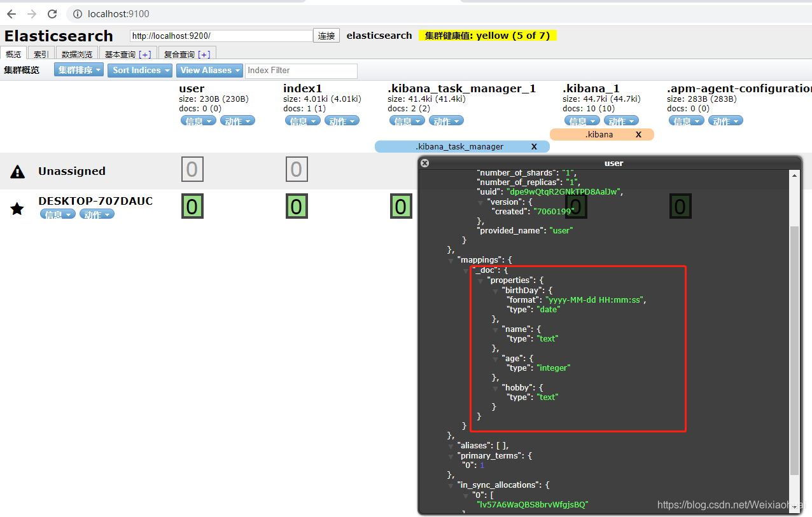Open the 动作 menu under index1
Viewport: 812px width, 517px height.
coord(342,120)
